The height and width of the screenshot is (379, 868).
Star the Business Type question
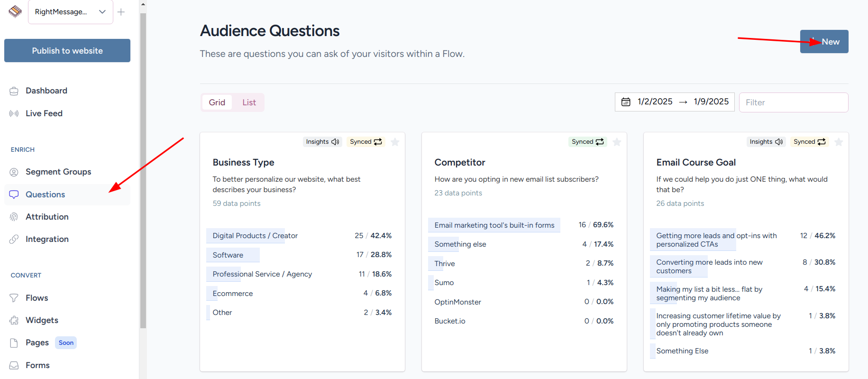click(395, 142)
